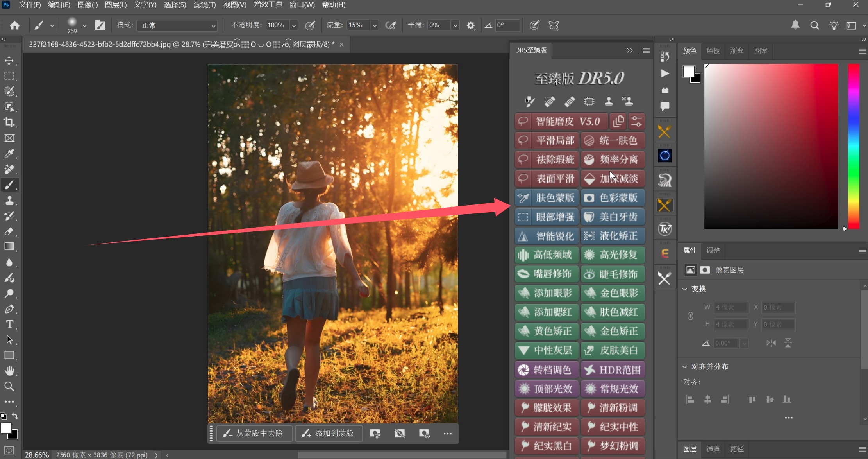This screenshot has height=459, width=868.
Task: Select the mask properties icon
Action: click(x=705, y=270)
